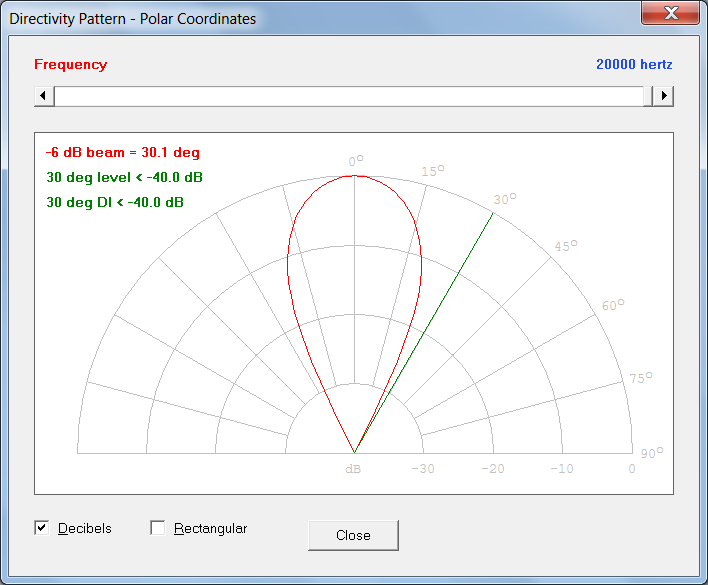
Task: Click inside the frequency scrollbar track
Action: click(349, 96)
